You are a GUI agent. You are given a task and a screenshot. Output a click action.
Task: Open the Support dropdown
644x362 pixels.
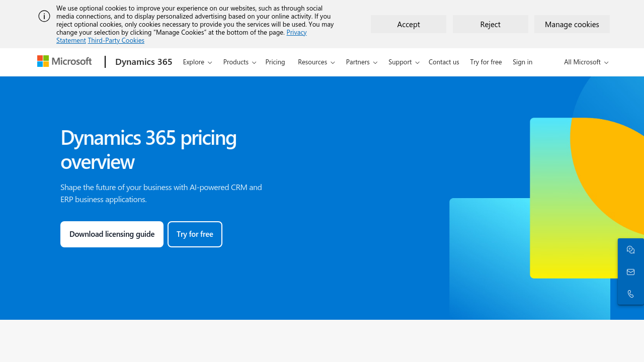point(404,62)
